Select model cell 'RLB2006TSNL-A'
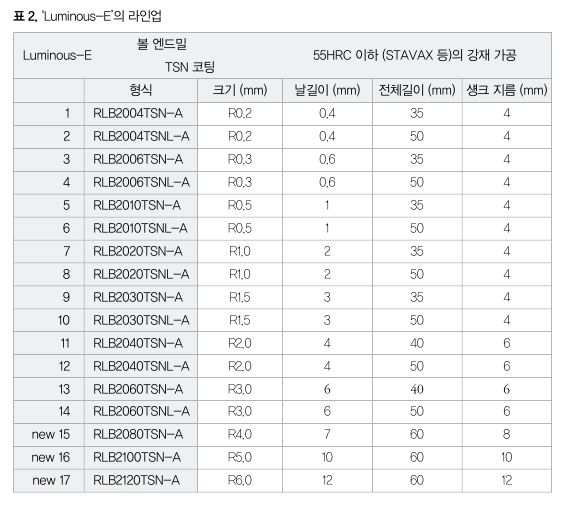 [141, 182]
